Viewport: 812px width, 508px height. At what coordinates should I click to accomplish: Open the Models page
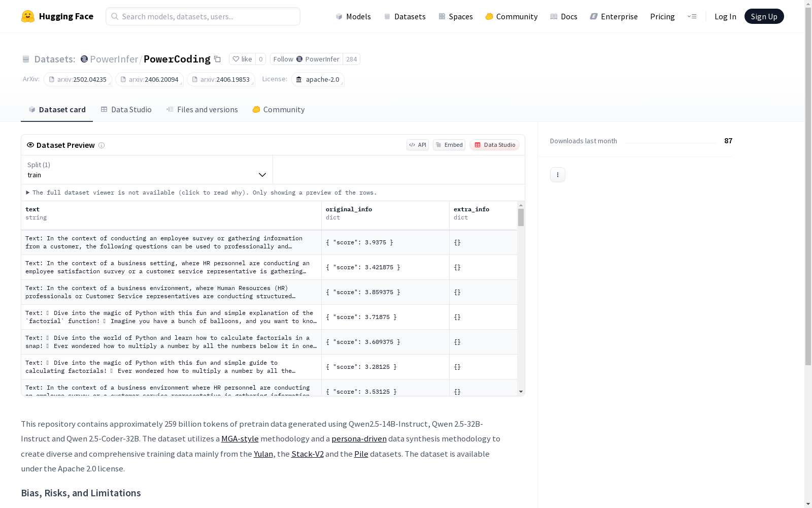click(x=353, y=16)
